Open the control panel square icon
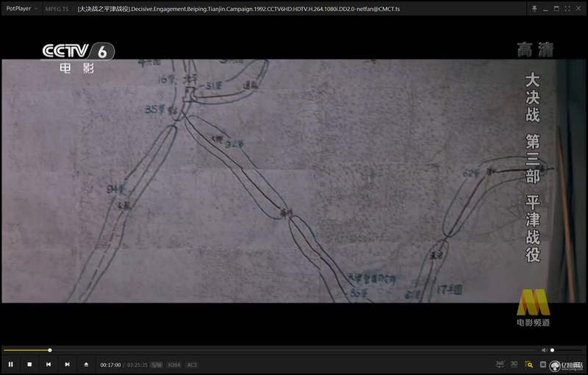588x375 pixels. pyautogui.click(x=542, y=364)
